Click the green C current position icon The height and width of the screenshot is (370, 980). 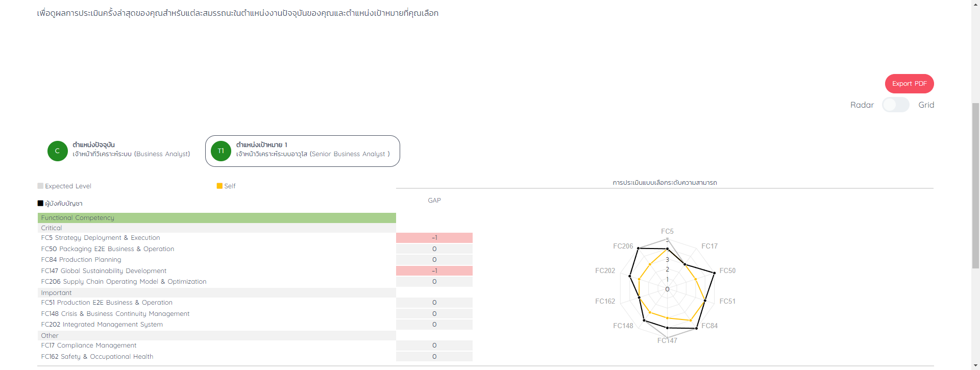[x=58, y=151]
